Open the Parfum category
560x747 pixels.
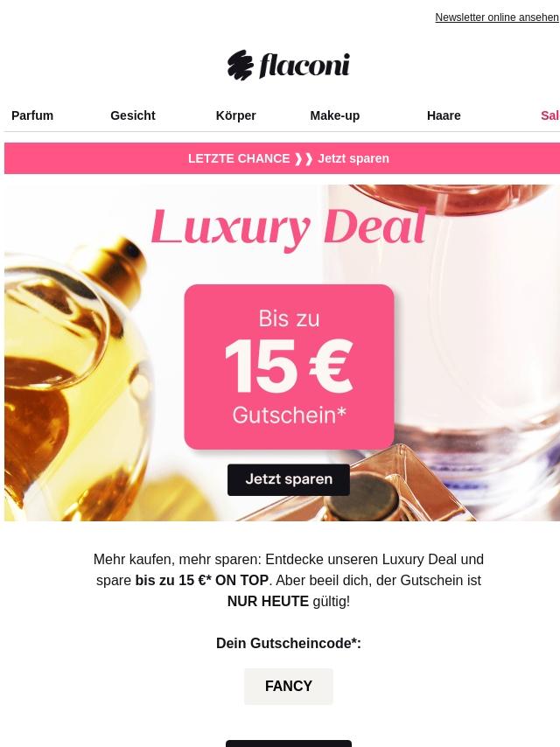[x=32, y=115]
